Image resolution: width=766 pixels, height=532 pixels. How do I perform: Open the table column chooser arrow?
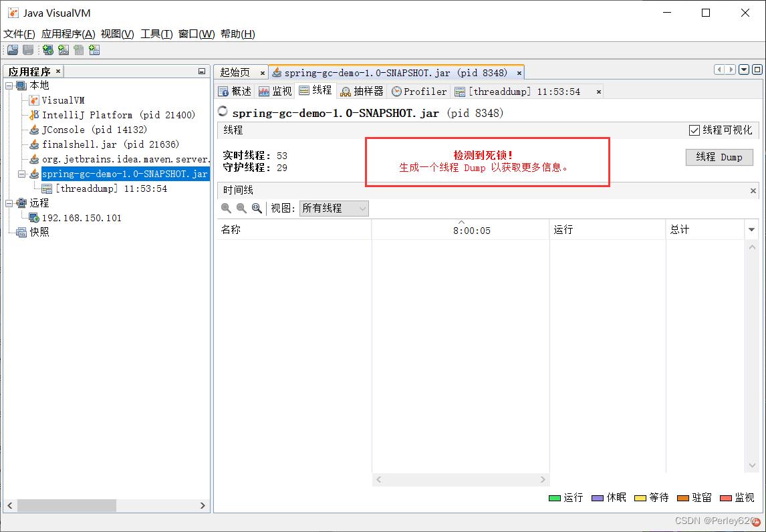752,230
